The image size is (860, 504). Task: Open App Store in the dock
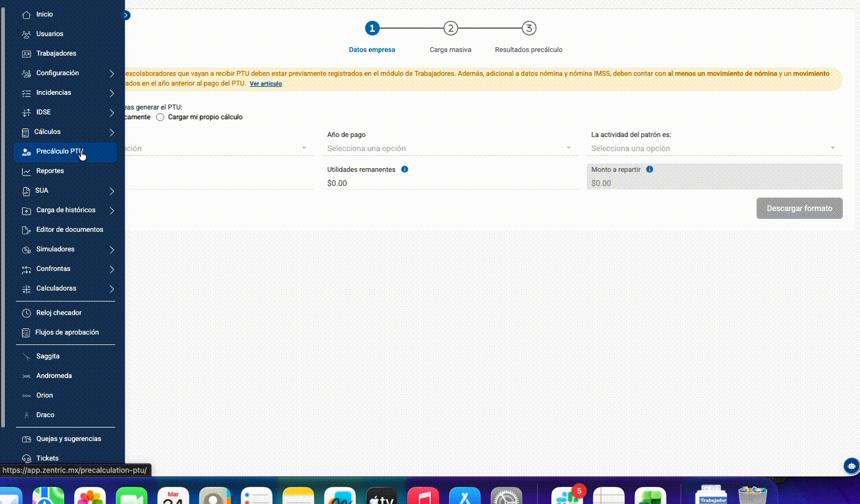[x=465, y=496]
